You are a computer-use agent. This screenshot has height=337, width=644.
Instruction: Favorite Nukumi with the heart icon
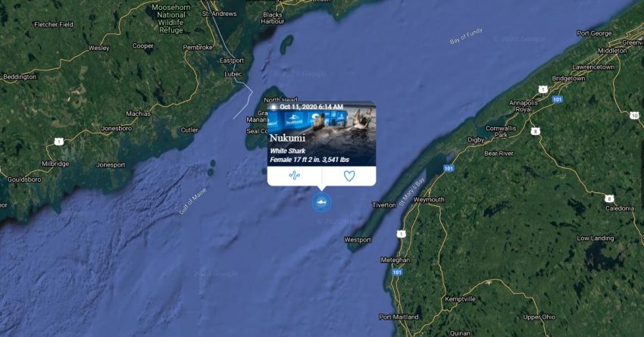349,176
